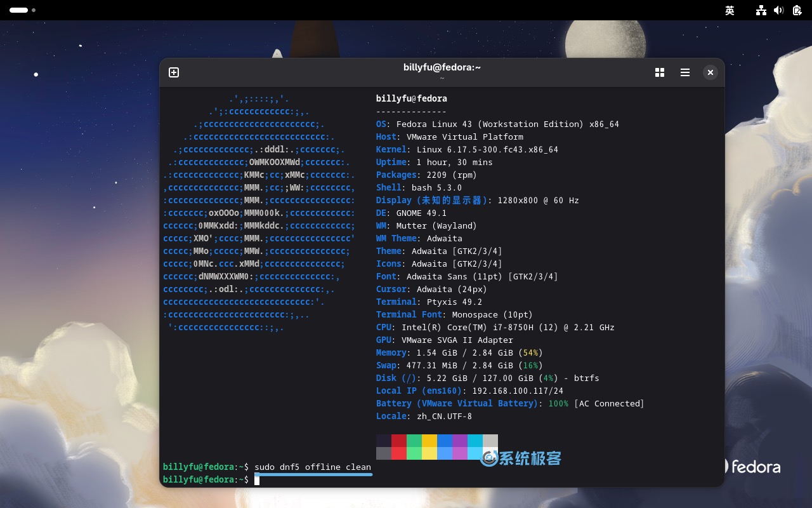This screenshot has height=508, width=812.
Task: Click the empty command prompt cursor
Action: pos(257,480)
